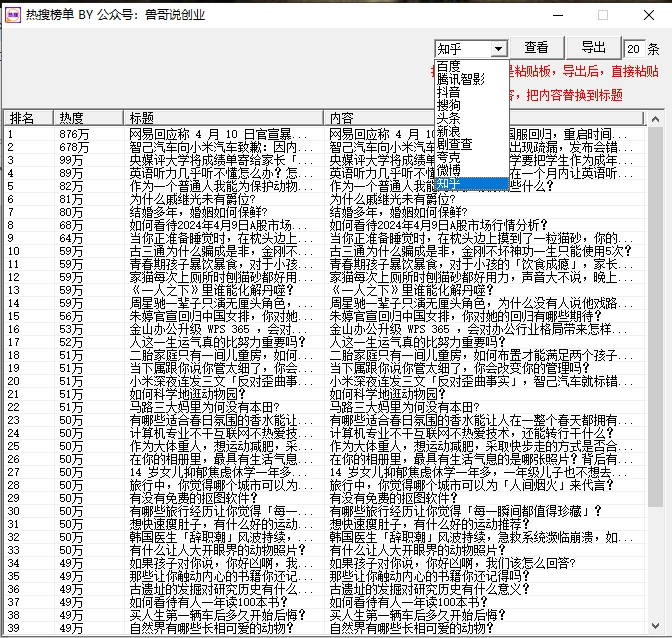672x638 pixels.
Task: Sort by the 热度 column header
Action: [88, 117]
